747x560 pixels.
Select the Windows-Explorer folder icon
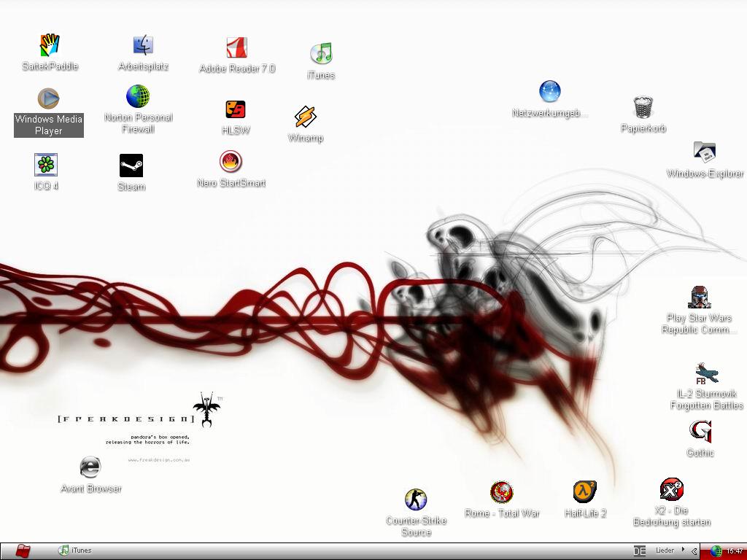[x=705, y=152]
